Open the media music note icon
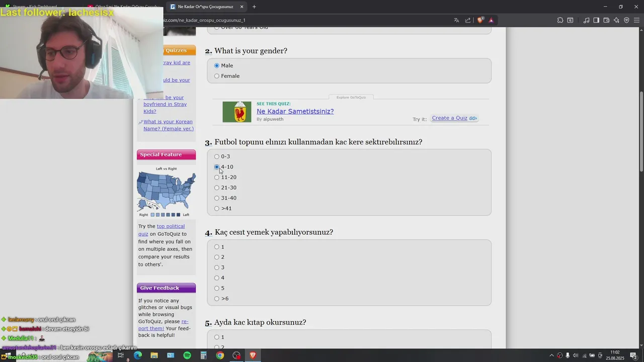644x362 pixels. coord(586,20)
